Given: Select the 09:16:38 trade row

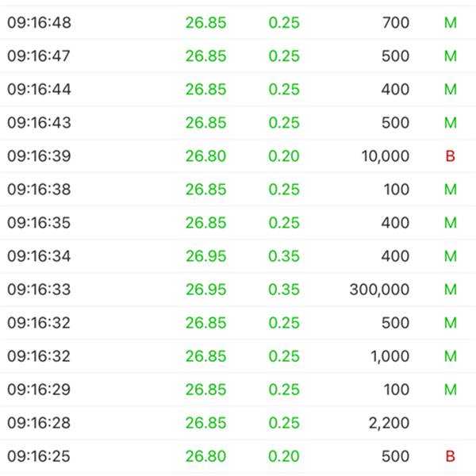Looking at the screenshot, I should (x=238, y=190).
